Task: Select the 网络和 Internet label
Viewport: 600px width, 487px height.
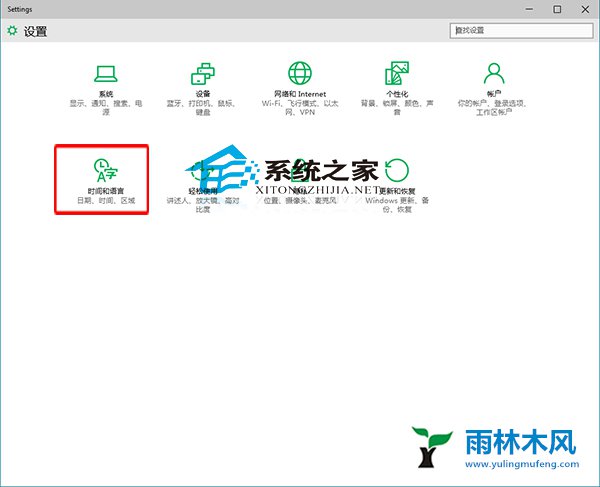Action: (x=299, y=93)
